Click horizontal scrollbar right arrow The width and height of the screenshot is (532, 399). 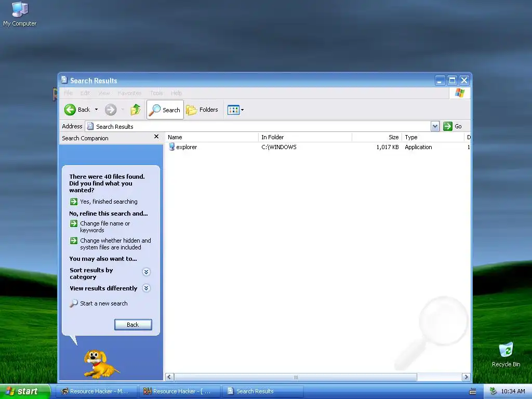coord(466,377)
